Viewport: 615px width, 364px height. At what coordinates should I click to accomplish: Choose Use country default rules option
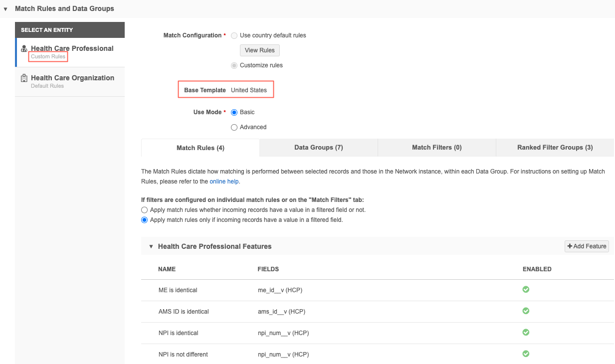(234, 35)
